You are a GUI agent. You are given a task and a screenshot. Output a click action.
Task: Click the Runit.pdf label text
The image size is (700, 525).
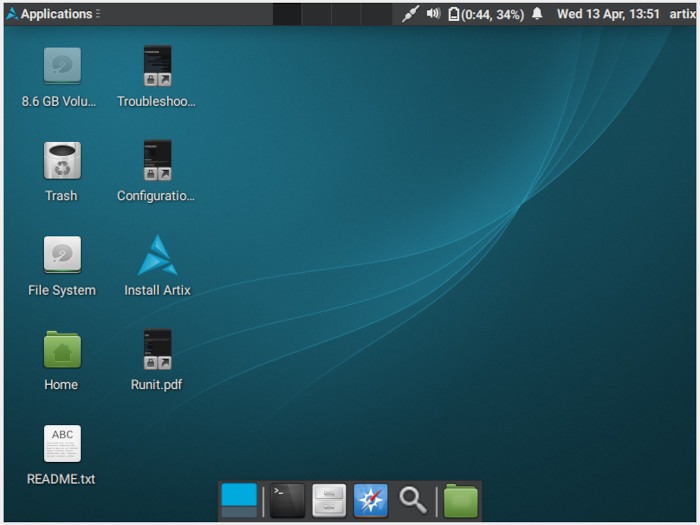pyautogui.click(x=157, y=385)
